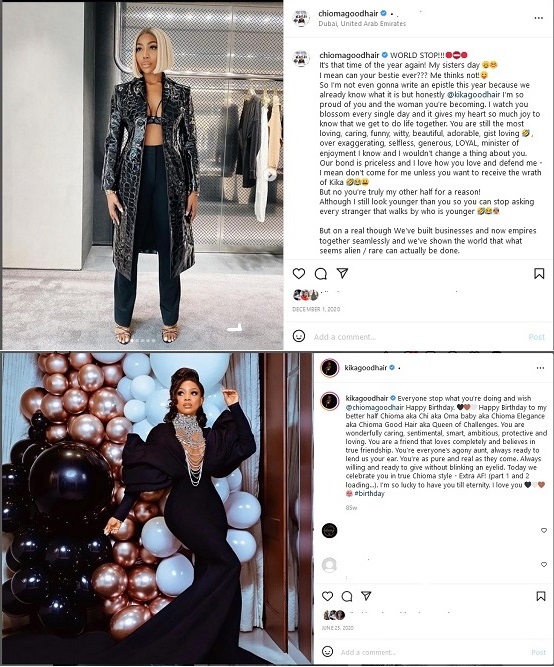Like the second comment with small heart

tap(544, 564)
